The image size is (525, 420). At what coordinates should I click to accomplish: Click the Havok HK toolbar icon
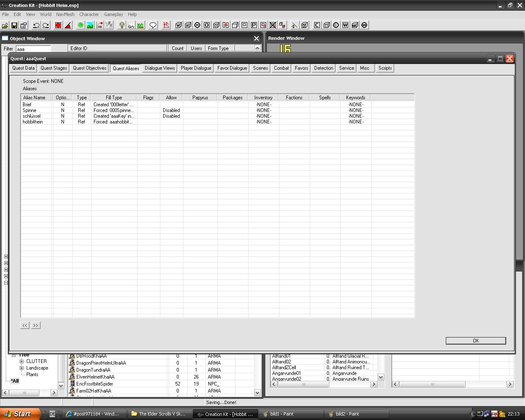[x=100, y=25]
